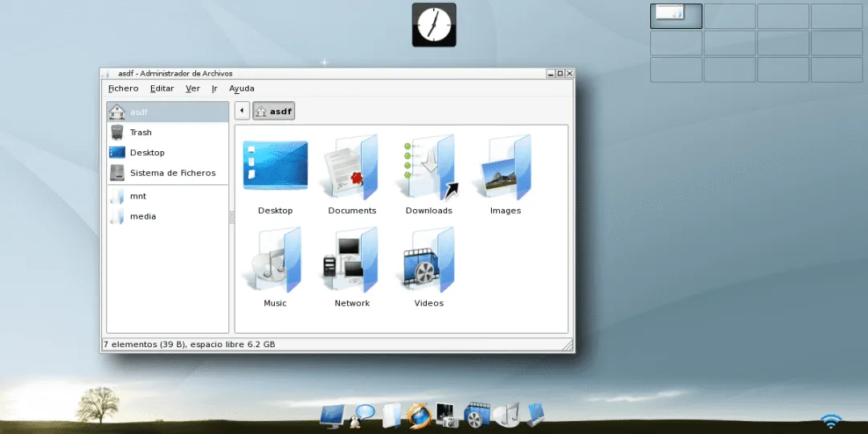Open the Ir menu
Viewport: 868px width, 434px height.
[x=215, y=88]
